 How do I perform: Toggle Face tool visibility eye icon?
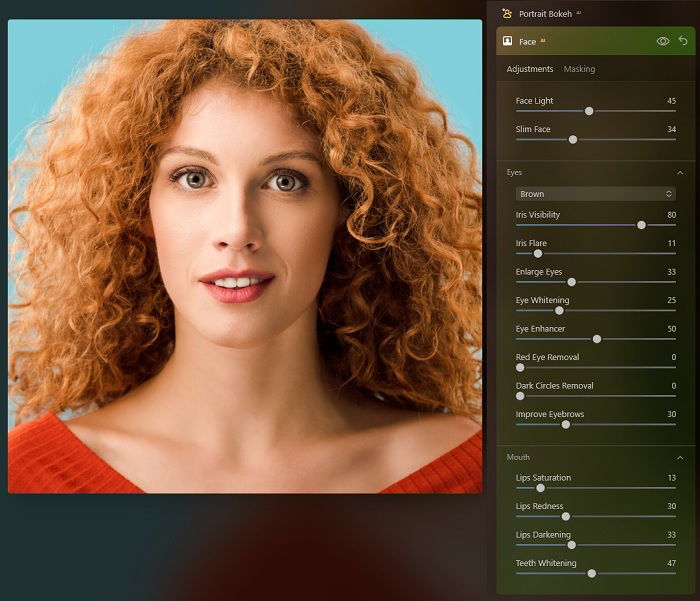pos(662,41)
